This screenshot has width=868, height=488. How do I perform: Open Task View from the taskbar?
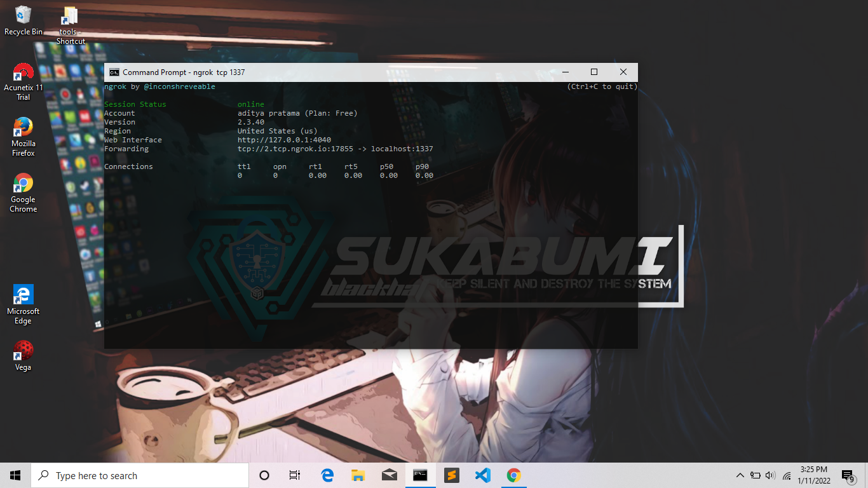pos(295,475)
